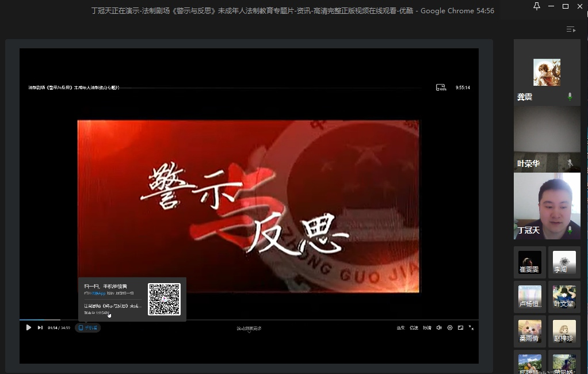
Task: Click the 法制剧场 title in the QR popup
Action: click(x=113, y=306)
